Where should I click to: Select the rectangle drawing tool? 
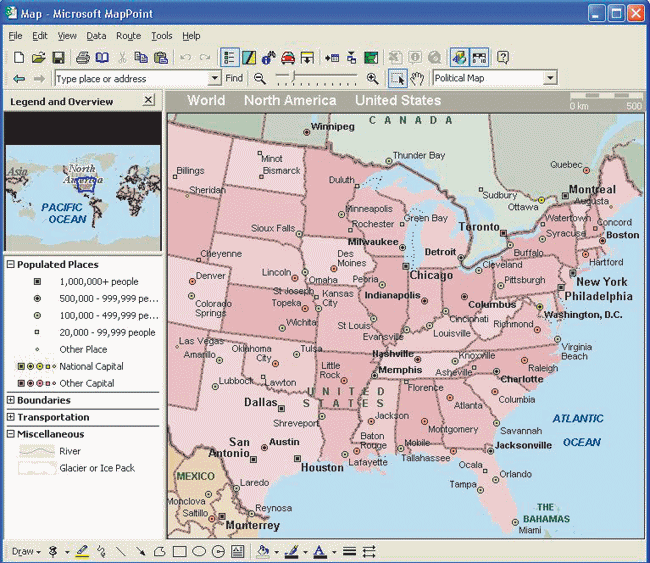(x=179, y=551)
